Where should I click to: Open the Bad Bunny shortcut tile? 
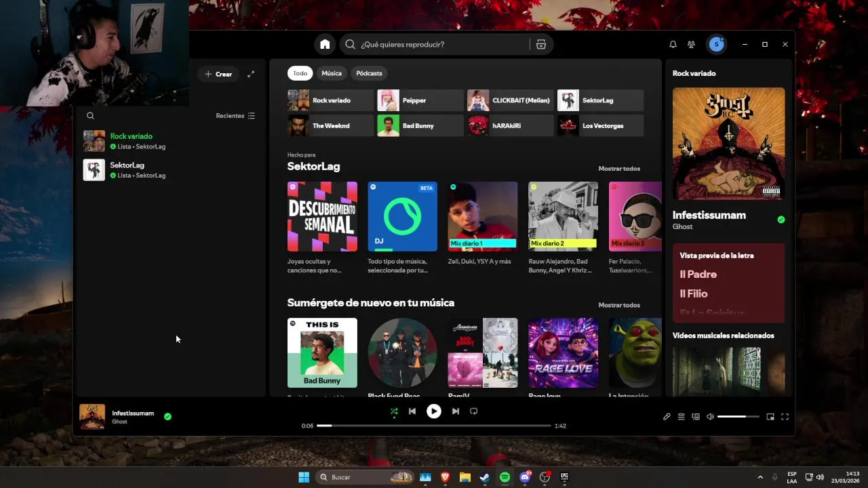point(420,125)
